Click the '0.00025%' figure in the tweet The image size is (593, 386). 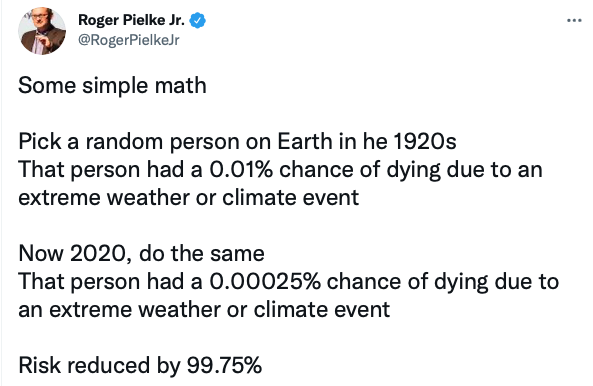point(265,282)
